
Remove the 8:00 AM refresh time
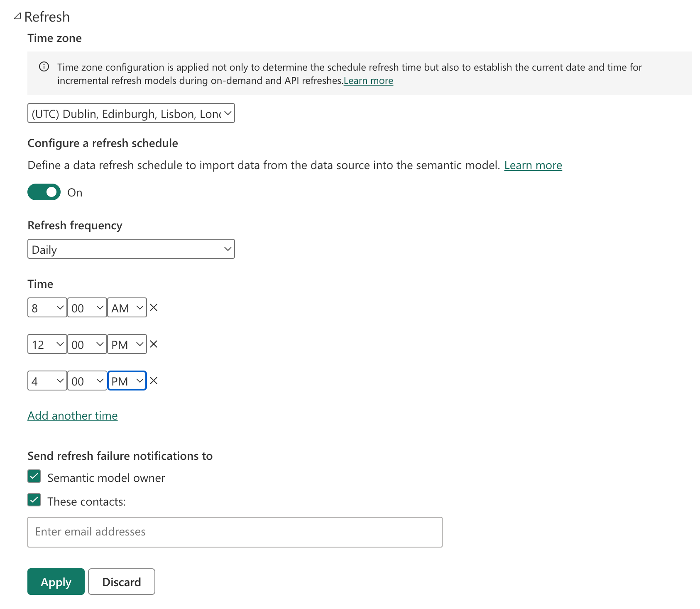(153, 308)
